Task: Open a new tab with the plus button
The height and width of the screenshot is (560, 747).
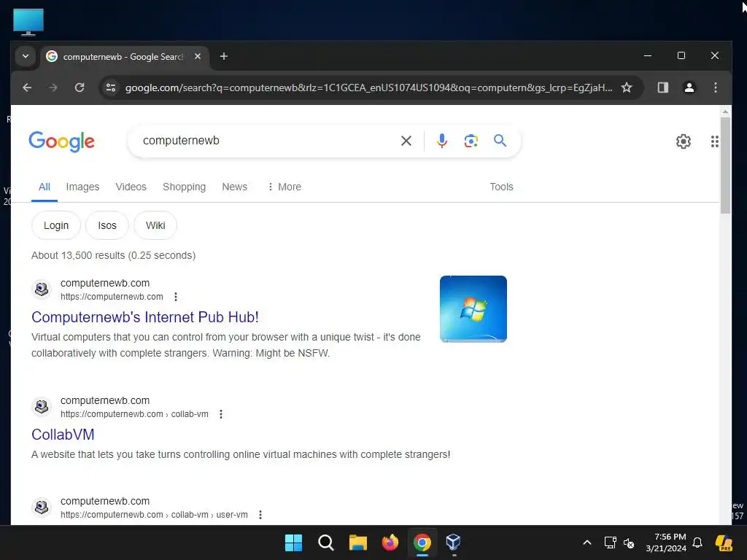Action: (223, 57)
